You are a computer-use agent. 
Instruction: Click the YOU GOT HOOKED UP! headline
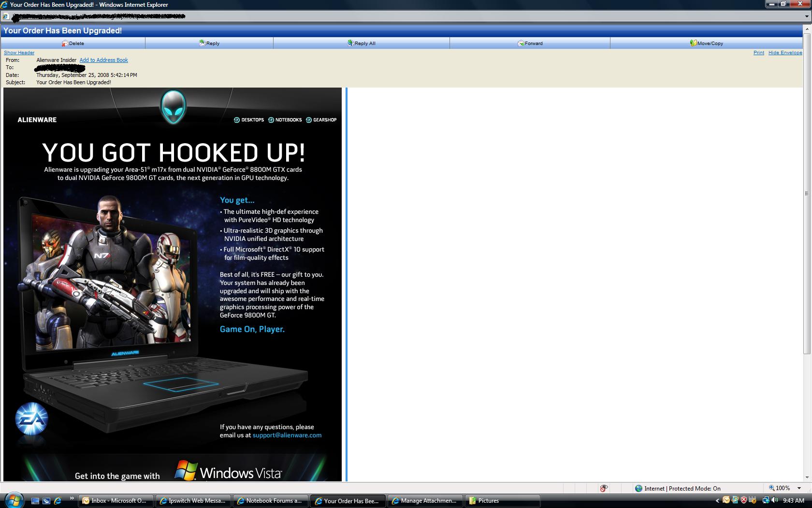(x=174, y=152)
